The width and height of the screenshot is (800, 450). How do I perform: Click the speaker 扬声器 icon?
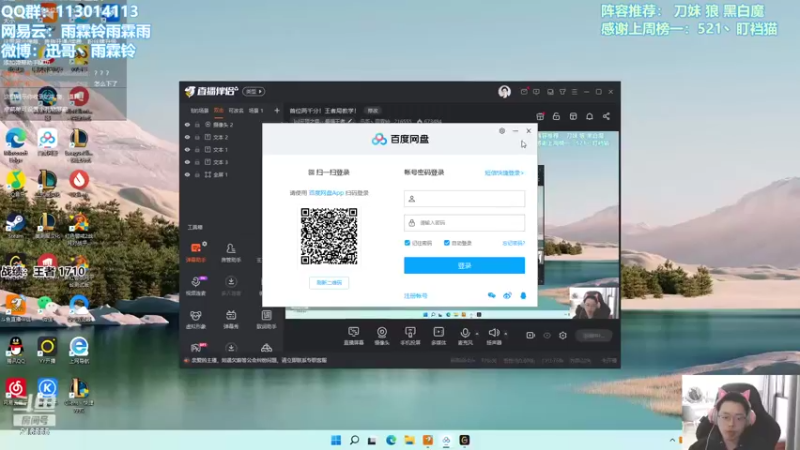[x=493, y=334]
